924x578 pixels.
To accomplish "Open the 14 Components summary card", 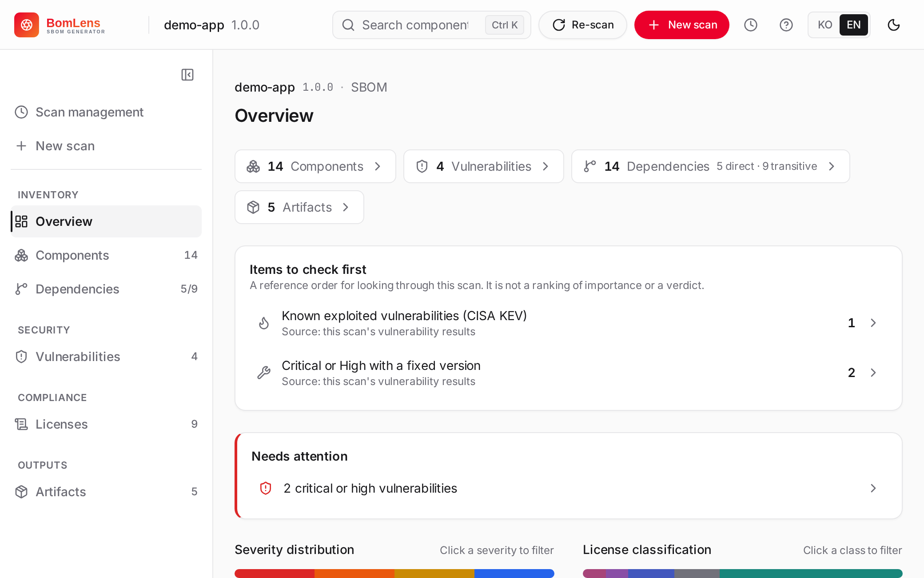I will click(315, 166).
